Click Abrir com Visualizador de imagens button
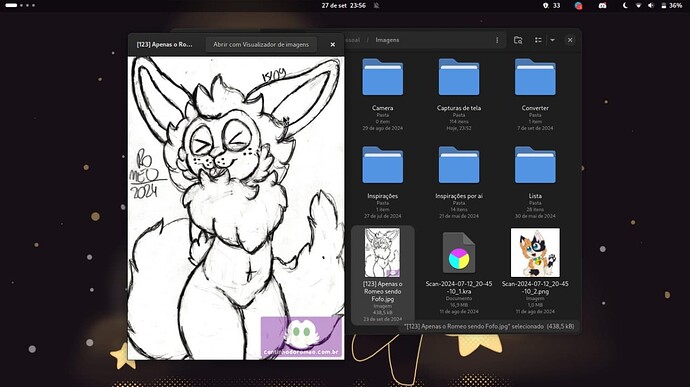 click(x=261, y=44)
